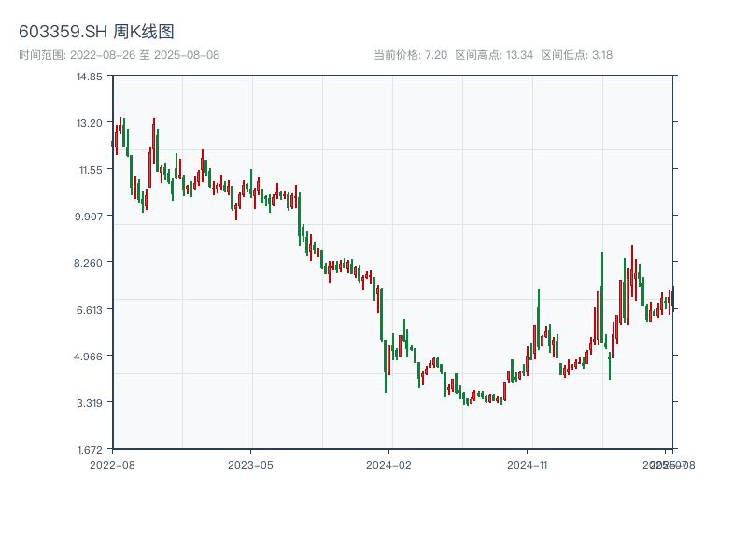Click the 14.85 y-axis label
This screenshot has width=747, height=560.
click(x=90, y=77)
